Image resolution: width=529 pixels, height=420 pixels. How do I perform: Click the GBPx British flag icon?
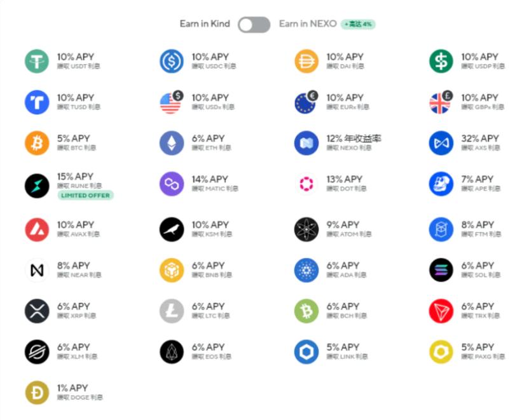click(x=440, y=102)
